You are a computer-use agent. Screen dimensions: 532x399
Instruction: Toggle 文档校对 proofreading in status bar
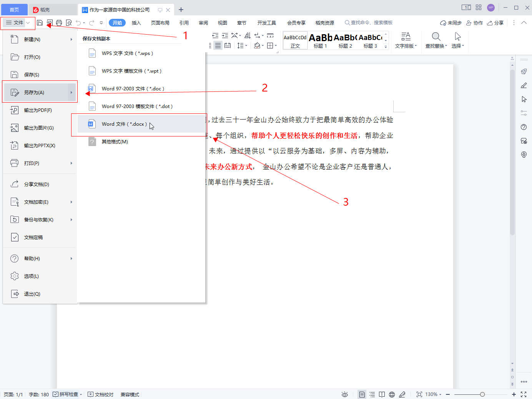click(x=101, y=394)
